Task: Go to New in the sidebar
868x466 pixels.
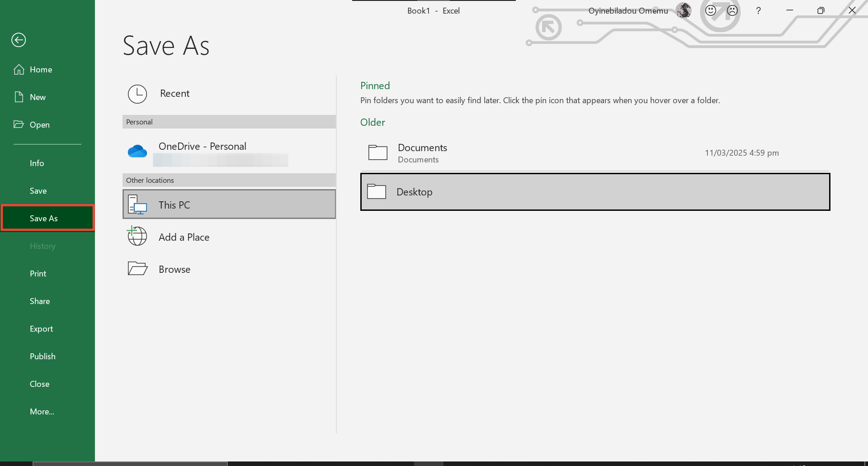Action: click(38, 97)
